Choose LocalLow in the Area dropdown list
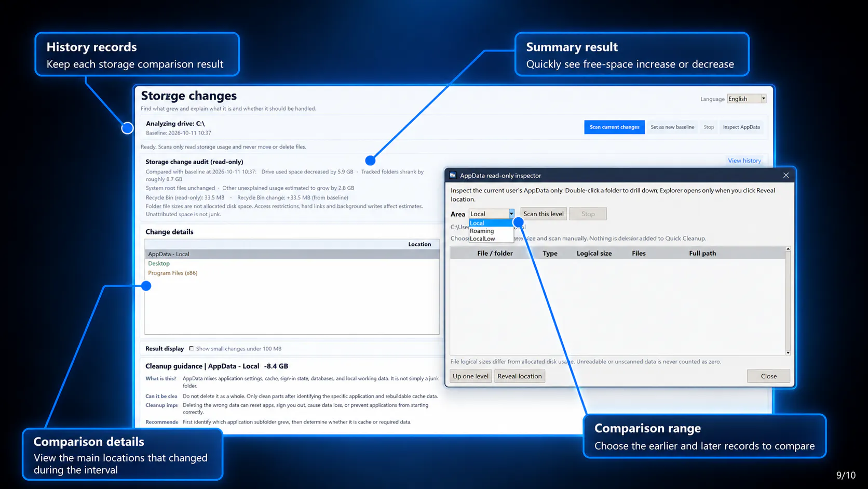This screenshot has height=489, width=868. click(491, 239)
